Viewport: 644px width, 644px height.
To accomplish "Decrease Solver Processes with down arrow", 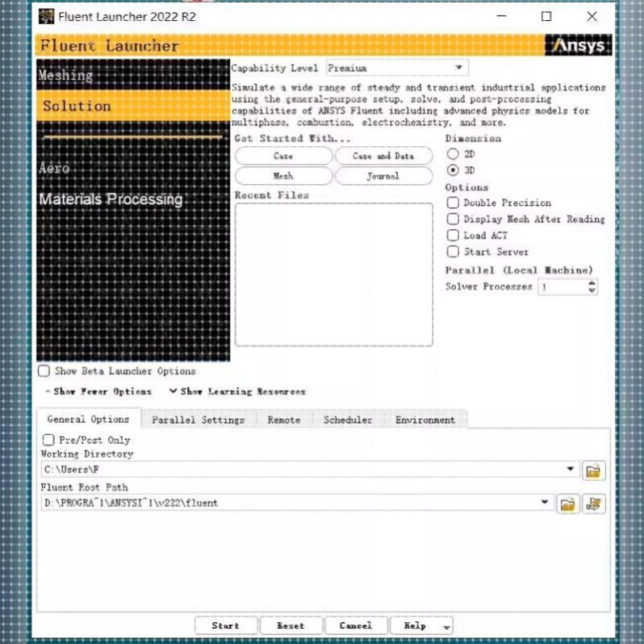I will click(592, 291).
